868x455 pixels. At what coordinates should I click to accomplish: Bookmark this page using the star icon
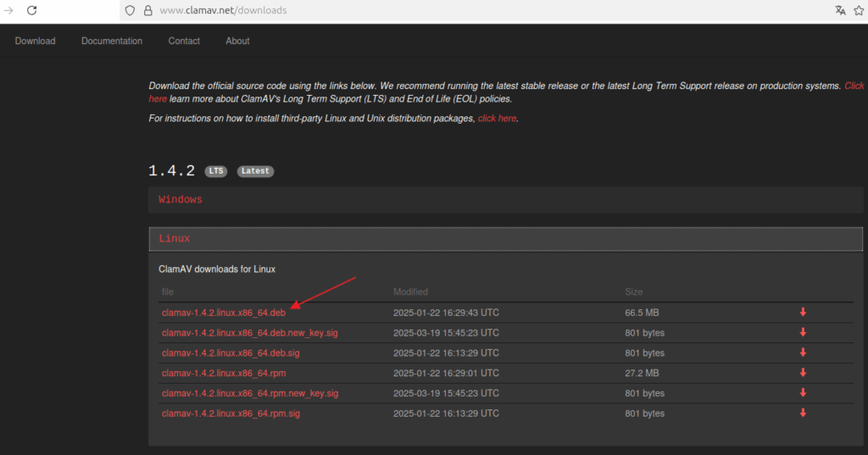tap(859, 11)
